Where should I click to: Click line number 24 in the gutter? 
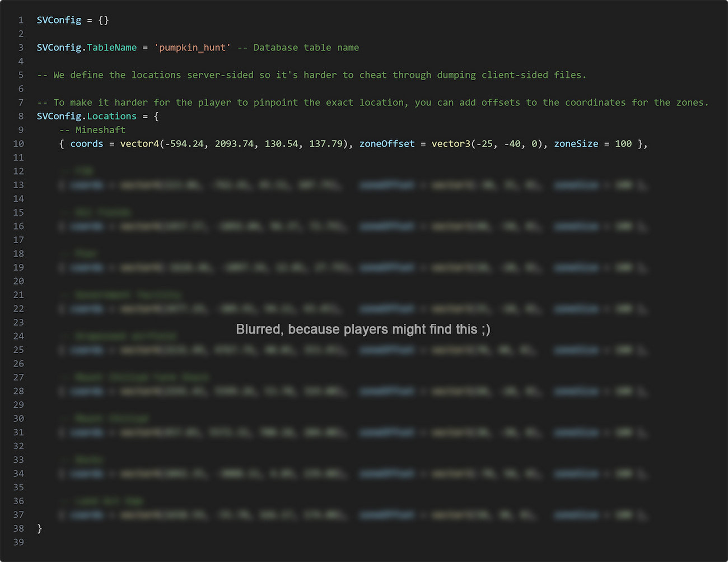18,336
